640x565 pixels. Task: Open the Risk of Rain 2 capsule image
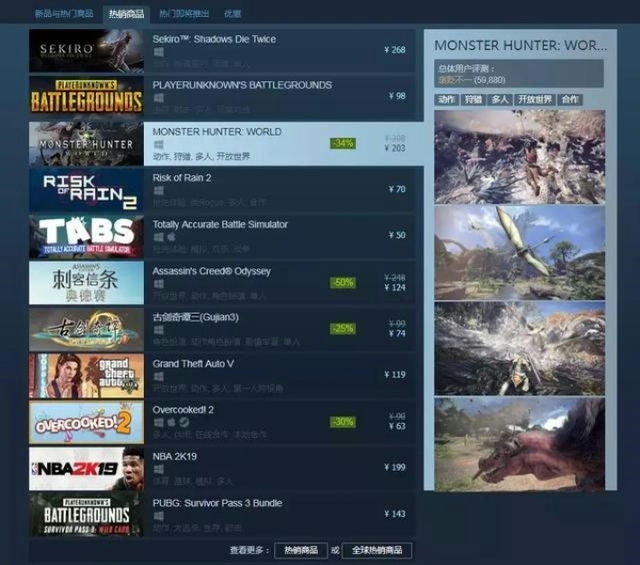click(x=86, y=190)
